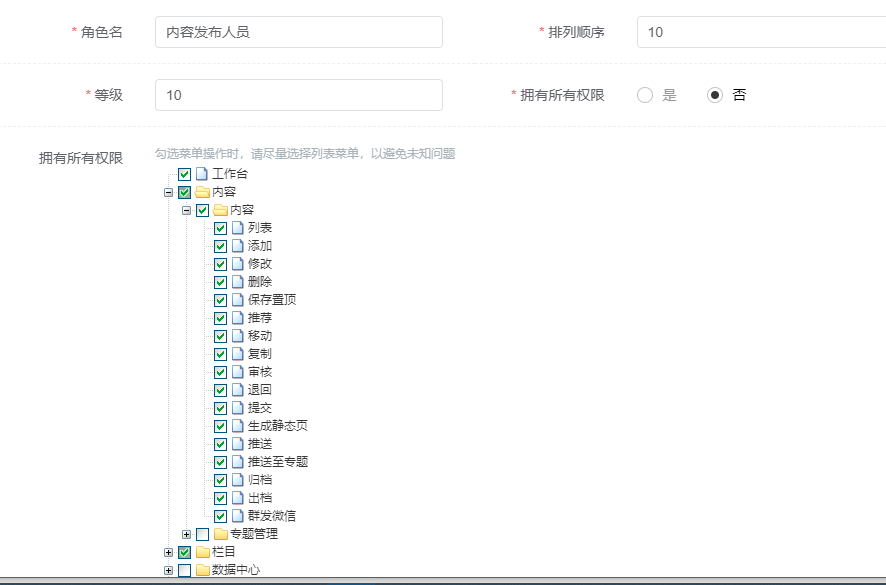Check the 专题管理 checkbox
The image size is (886, 585).
[202, 534]
